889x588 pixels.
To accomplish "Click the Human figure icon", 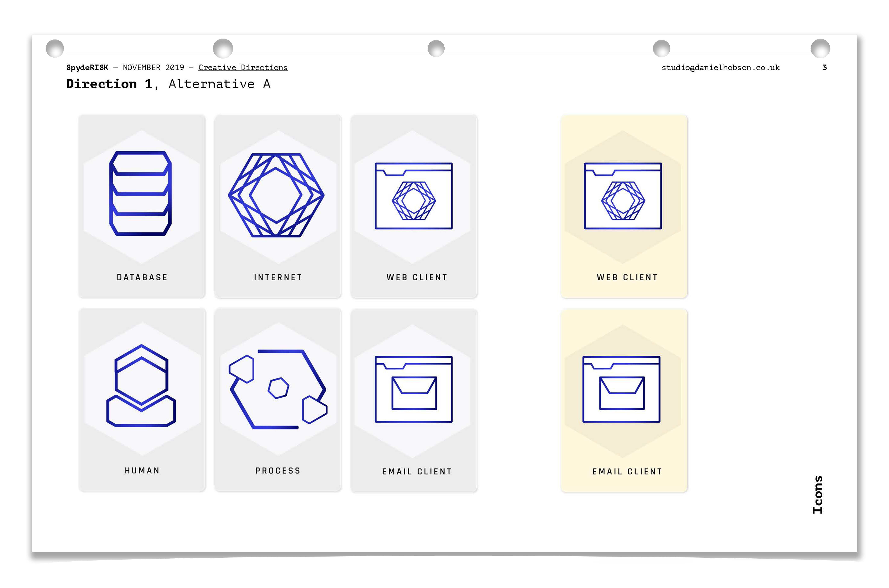I will pos(141,385).
